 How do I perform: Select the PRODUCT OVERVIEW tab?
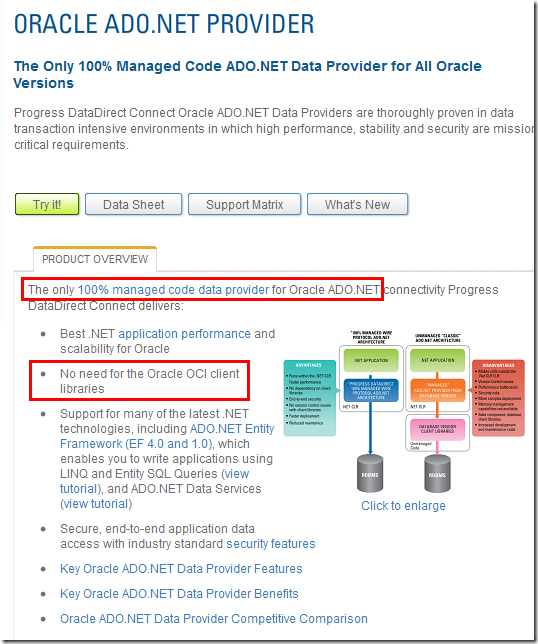95,259
